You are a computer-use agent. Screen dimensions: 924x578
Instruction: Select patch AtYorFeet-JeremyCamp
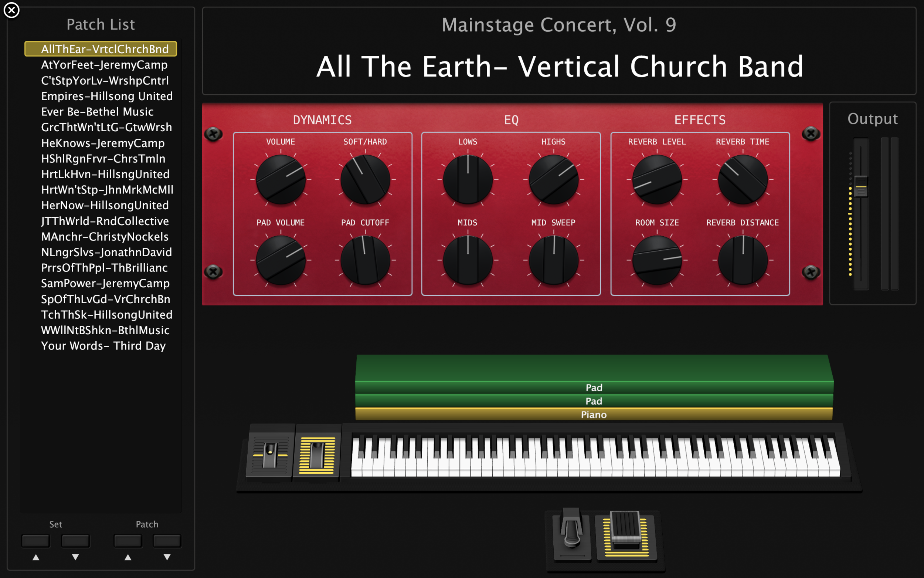(x=101, y=65)
